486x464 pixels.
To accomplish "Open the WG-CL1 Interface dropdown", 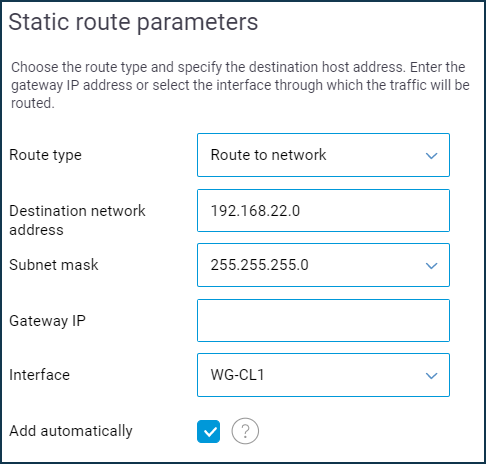I will tap(323, 375).
